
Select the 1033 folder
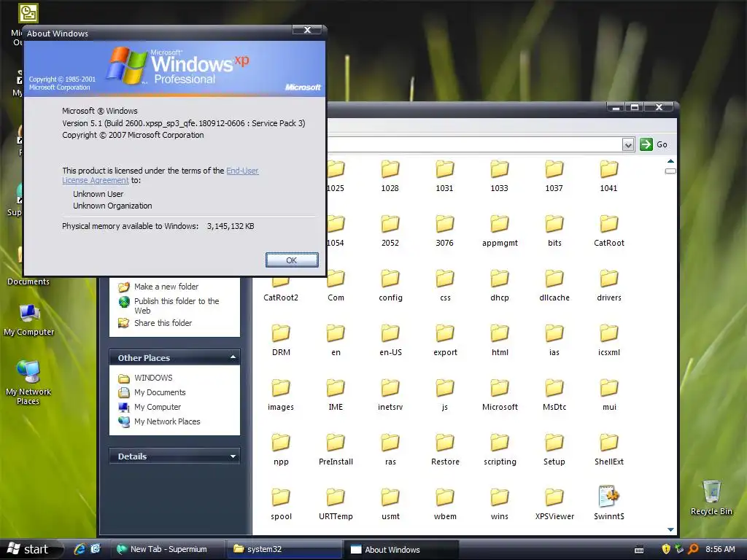point(499,175)
